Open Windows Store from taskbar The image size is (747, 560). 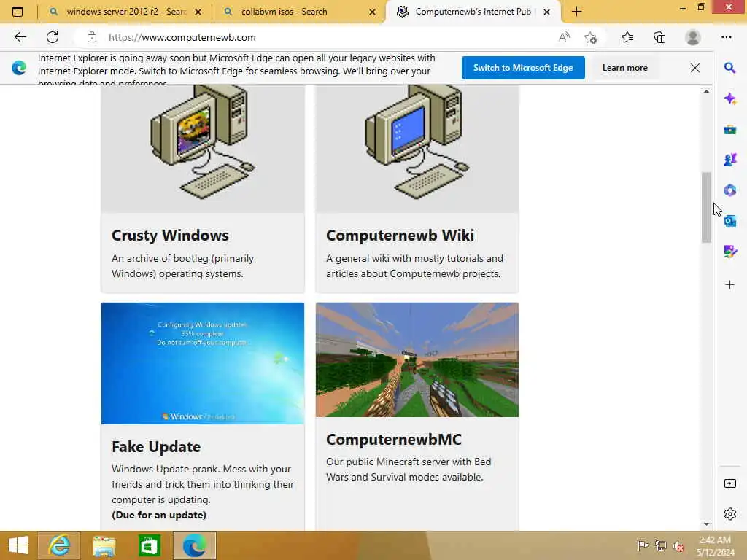(149, 545)
